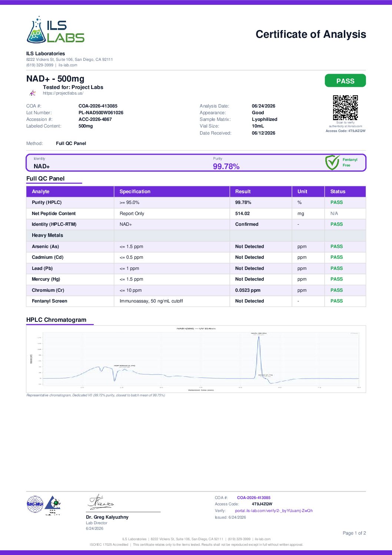Click the 514.02 result value
This screenshot has height=555, width=392.
242,214
